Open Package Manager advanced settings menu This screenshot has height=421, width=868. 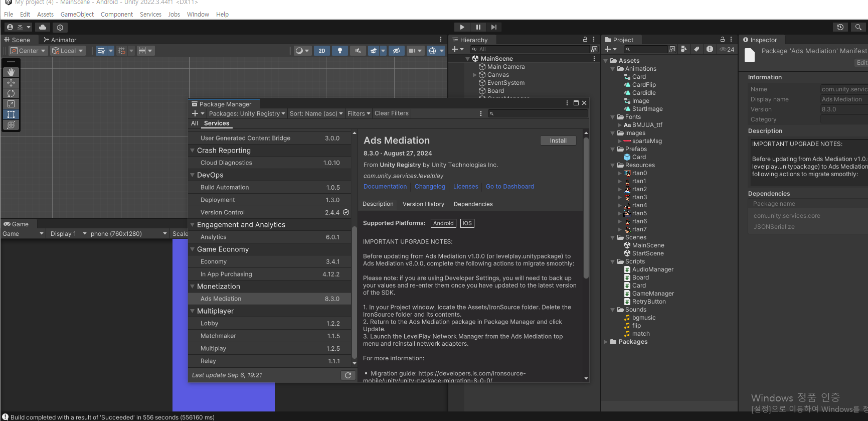(x=481, y=113)
